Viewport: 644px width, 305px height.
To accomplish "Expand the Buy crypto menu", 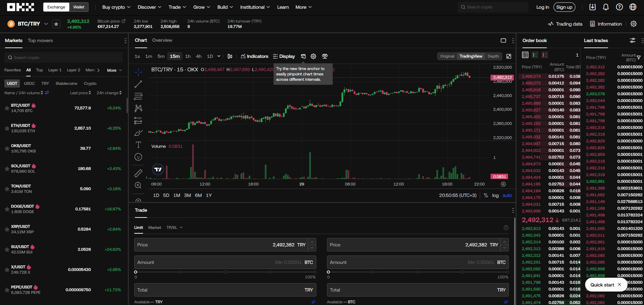I will 116,7.
